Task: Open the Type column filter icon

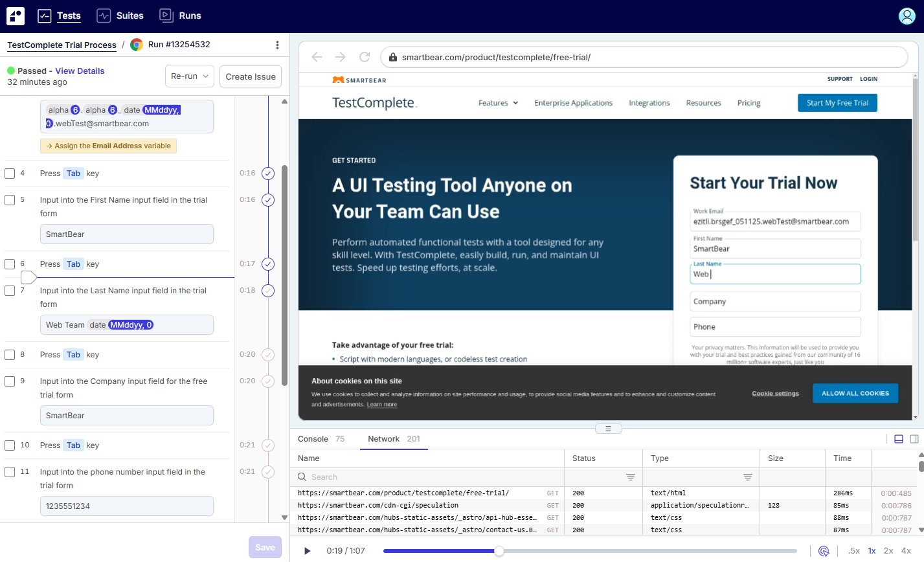Action: click(748, 477)
